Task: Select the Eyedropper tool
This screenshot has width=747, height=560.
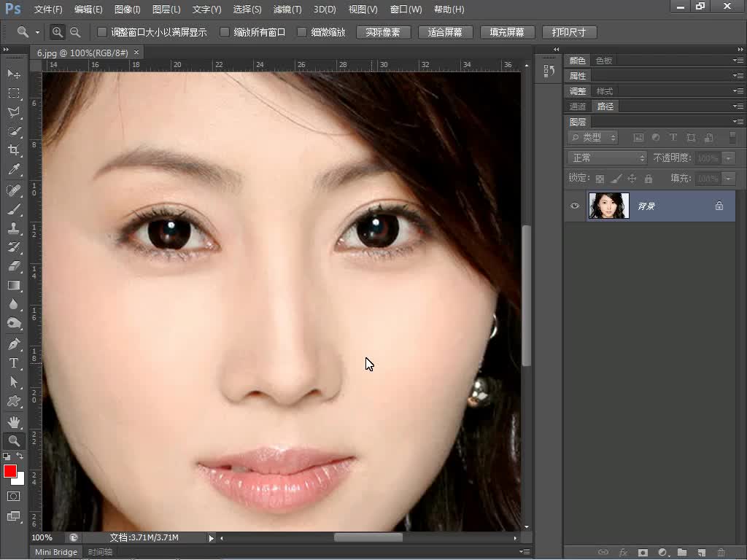Action: pyautogui.click(x=14, y=169)
